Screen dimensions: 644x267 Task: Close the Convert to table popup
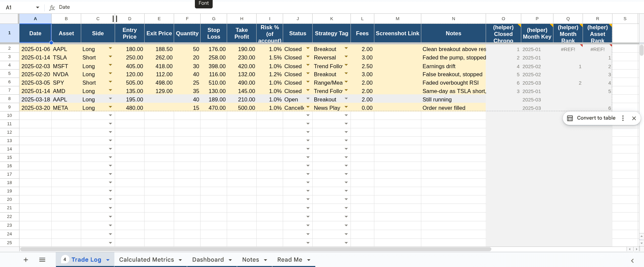click(x=634, y=118)
